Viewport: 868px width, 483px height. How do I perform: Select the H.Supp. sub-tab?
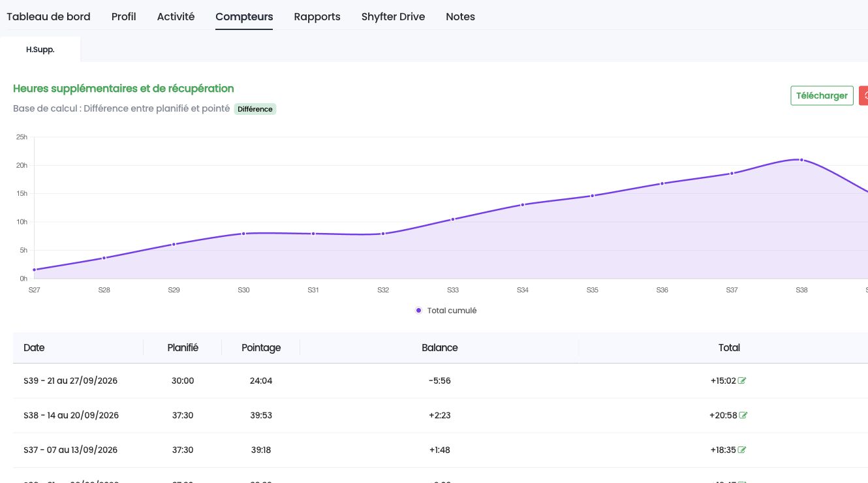point(40,50)
